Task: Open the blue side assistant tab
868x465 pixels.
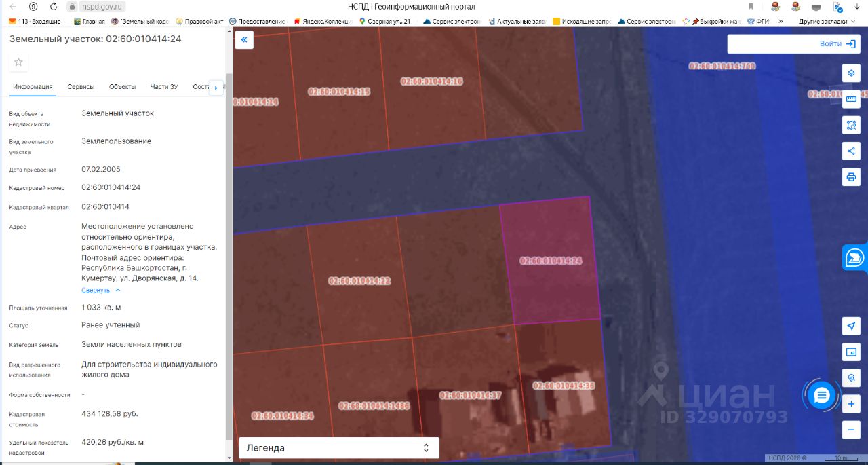Action: pos(855,257)
